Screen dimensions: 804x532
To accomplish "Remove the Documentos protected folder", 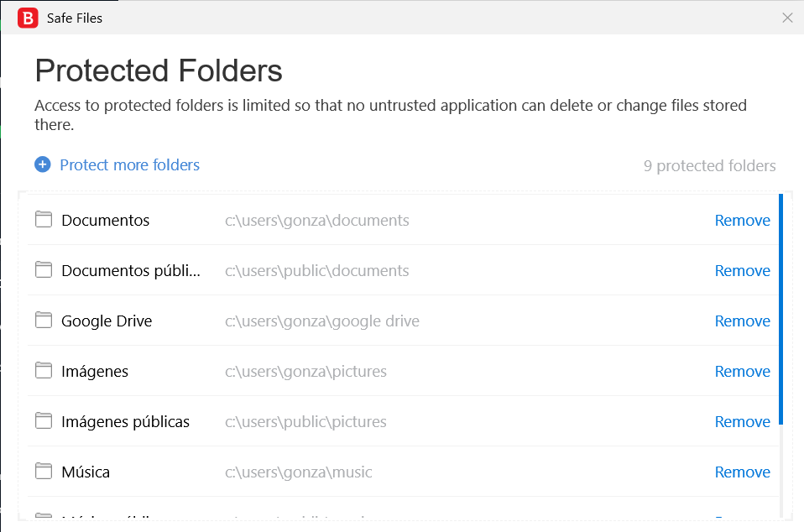I will click(742, 221).
